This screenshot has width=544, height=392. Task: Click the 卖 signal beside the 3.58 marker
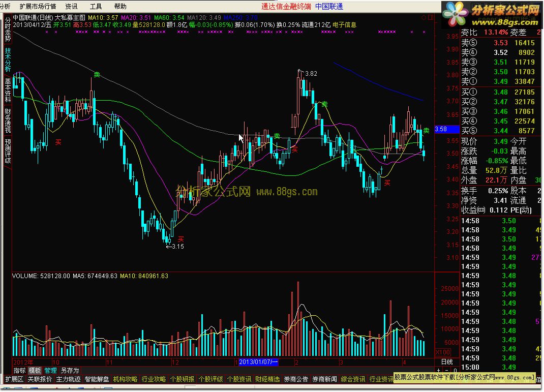427,131
